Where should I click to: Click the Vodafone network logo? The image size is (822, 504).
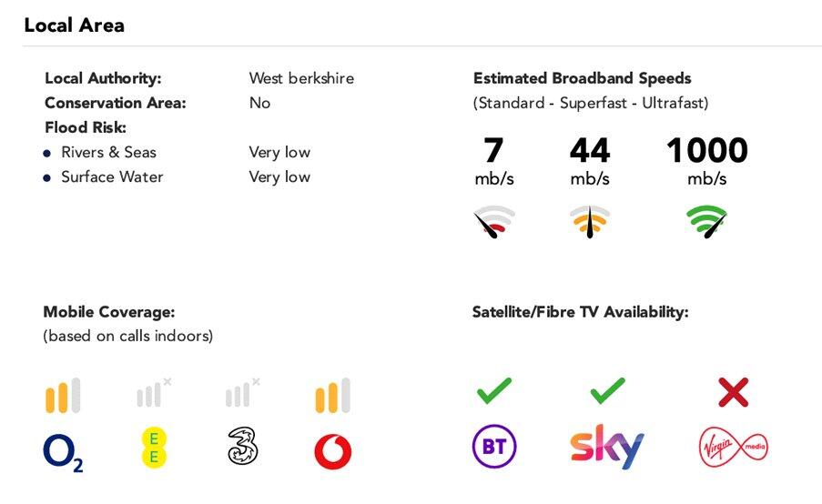coord(332,451)
